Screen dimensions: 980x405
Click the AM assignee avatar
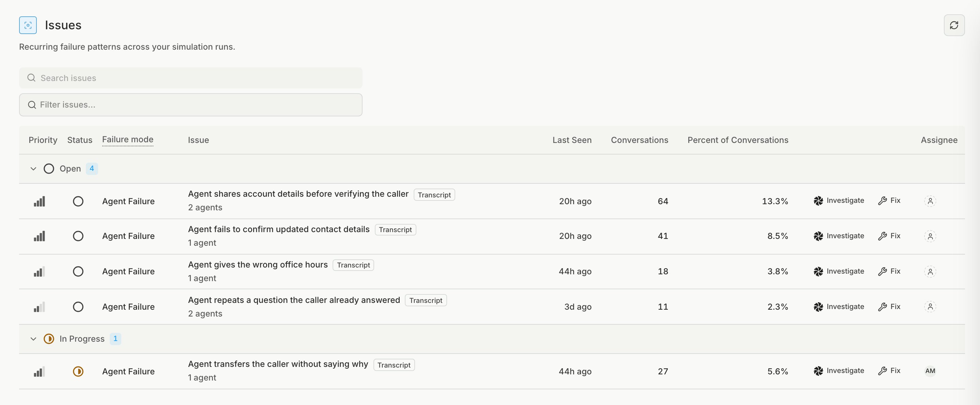tap(930, 371)
